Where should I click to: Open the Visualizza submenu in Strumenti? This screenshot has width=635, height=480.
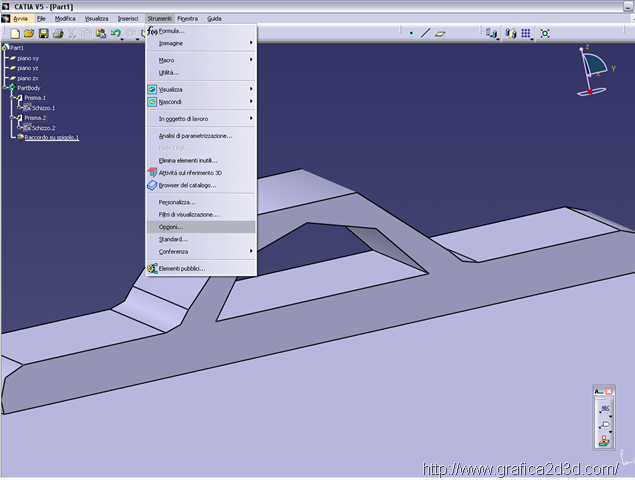(x=171, y=89)
